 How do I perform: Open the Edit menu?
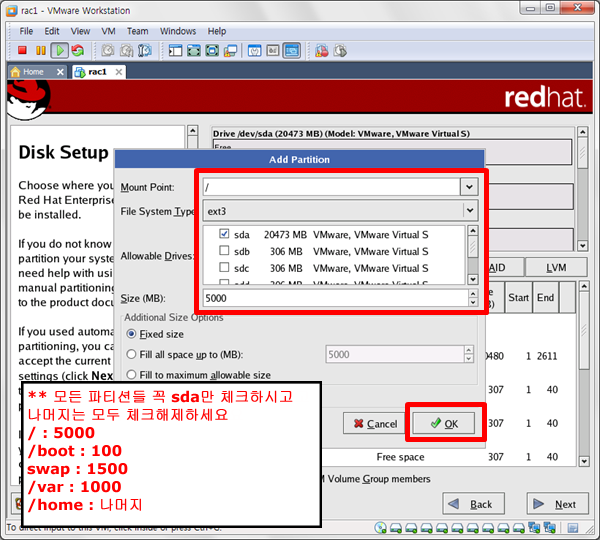pyautogui.click(x=52, y=31)
